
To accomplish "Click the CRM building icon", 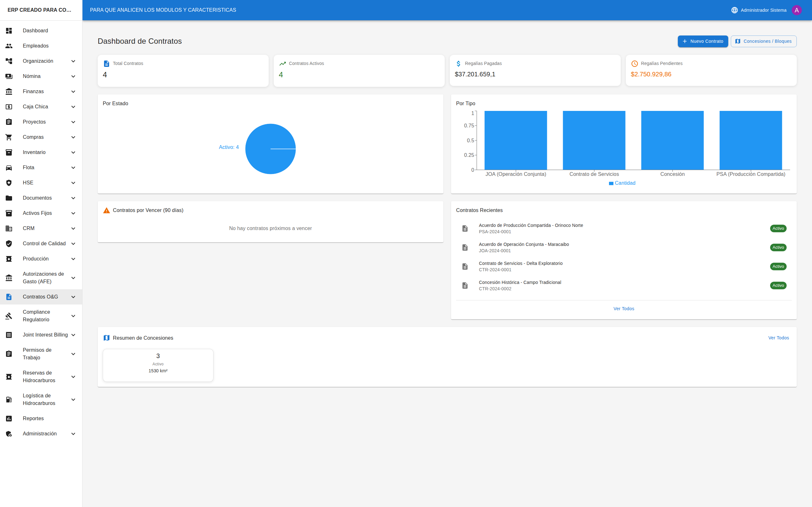I will coord(9,228).
